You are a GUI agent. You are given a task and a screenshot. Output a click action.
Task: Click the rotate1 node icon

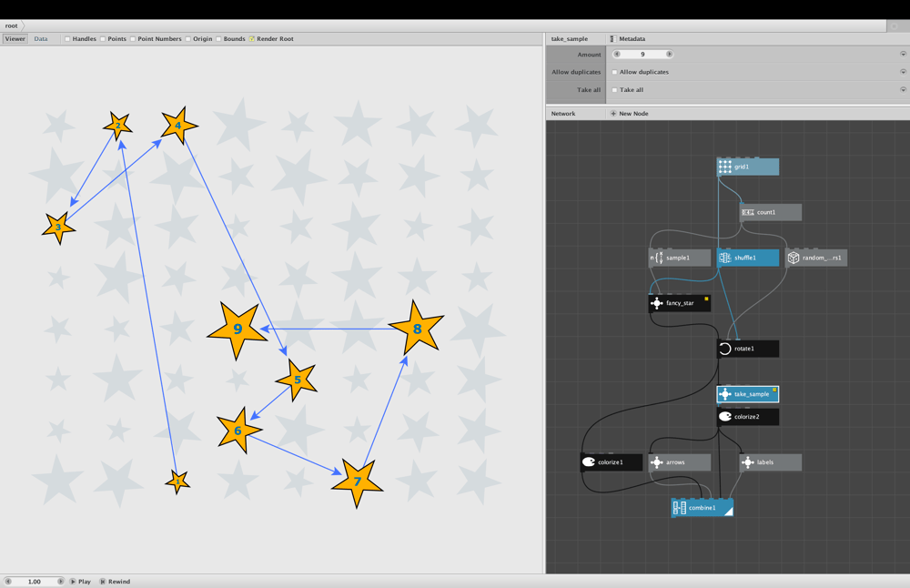[725, 349]
